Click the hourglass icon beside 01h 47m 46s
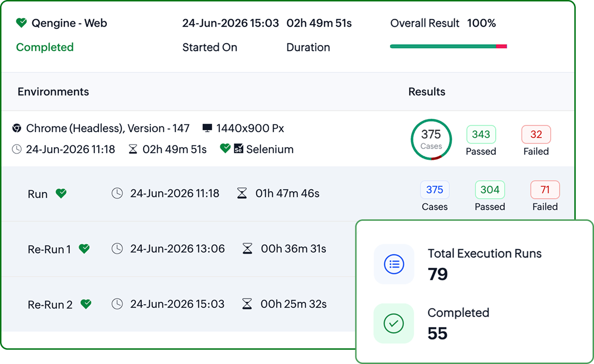The image size is (594, 364). pos(242,193)
